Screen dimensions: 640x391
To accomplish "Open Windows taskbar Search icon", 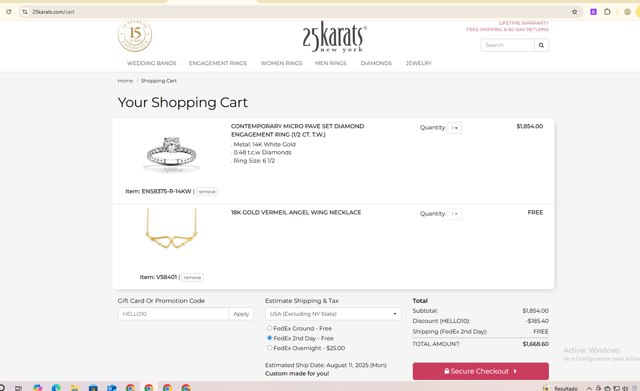I will (2, 387).
